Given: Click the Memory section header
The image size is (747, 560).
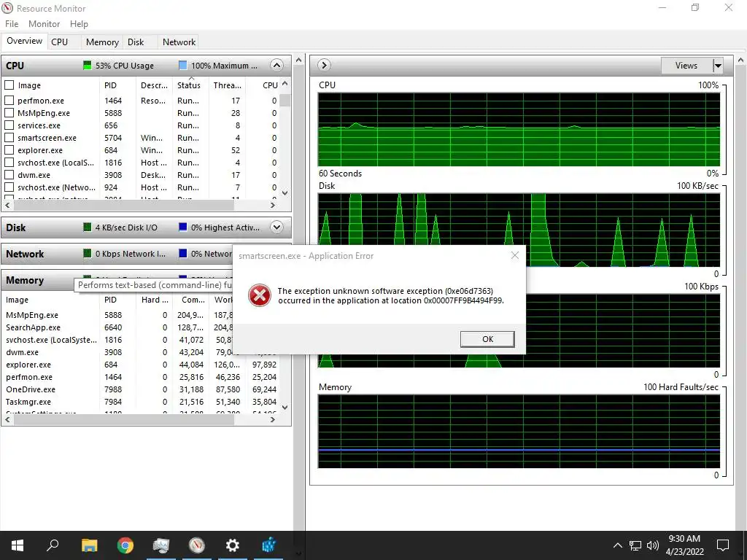Looking at the screenshot, I should (x=38, y=280).
